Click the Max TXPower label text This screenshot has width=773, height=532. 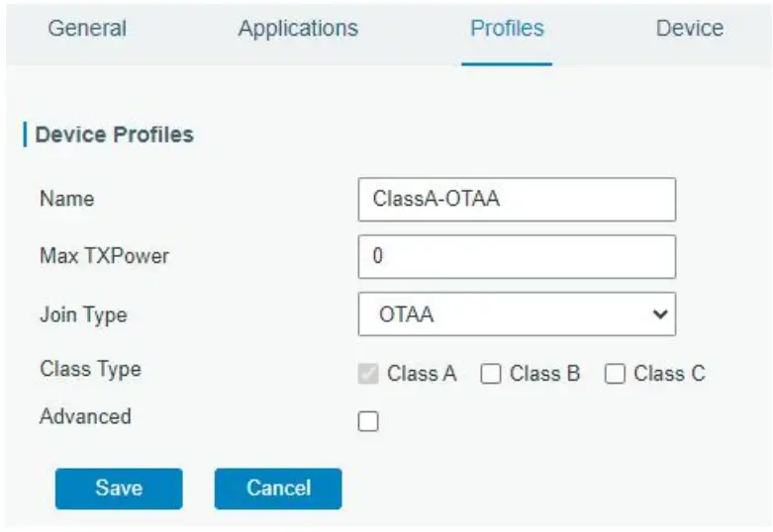pos(104,256)
